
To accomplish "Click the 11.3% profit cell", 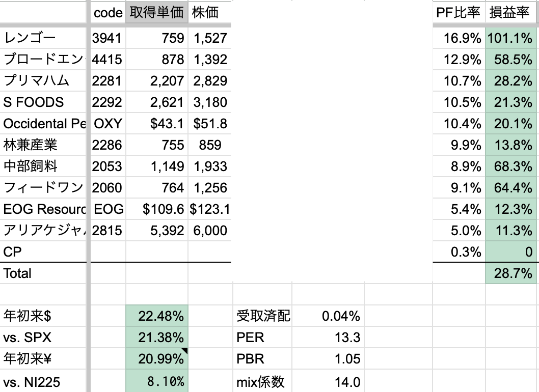I will [510, 230].
